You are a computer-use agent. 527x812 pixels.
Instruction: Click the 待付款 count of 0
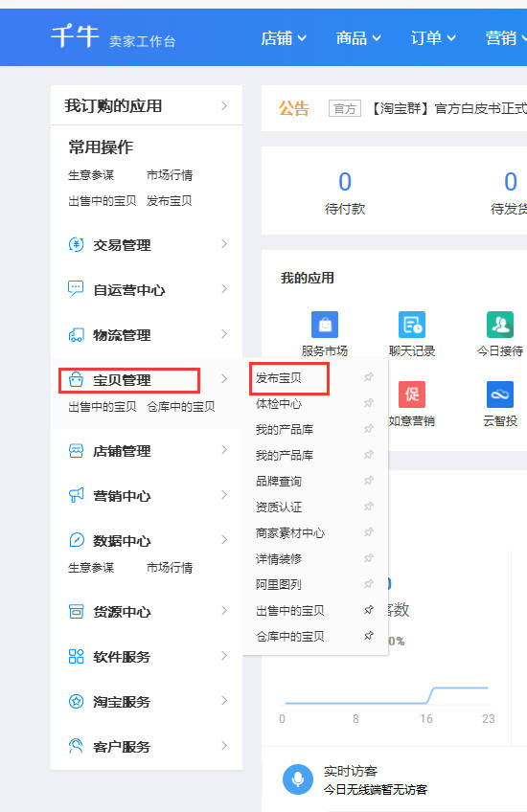click(x=345, y=182)
